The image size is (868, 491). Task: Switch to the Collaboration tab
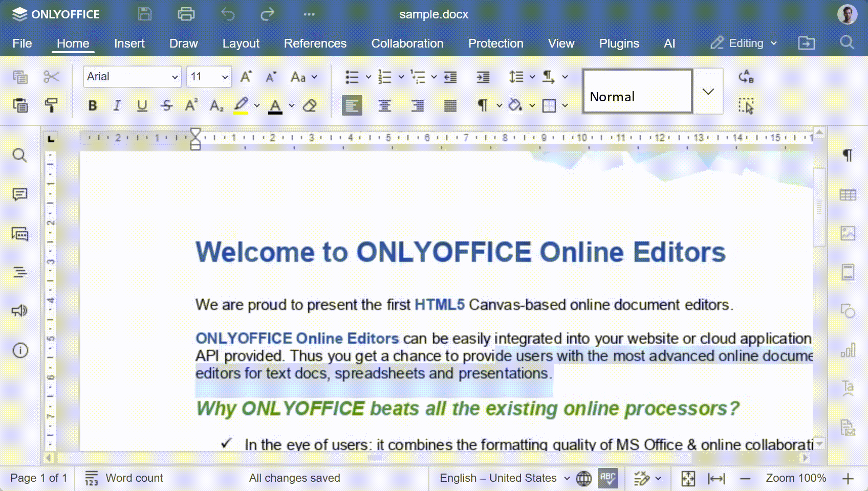pos(407,43)
